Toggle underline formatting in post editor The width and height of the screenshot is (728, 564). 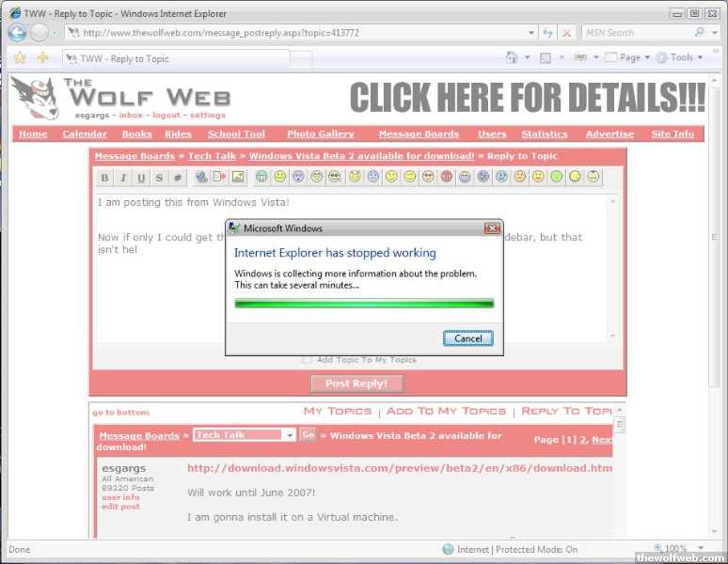[x=140, y=178]
